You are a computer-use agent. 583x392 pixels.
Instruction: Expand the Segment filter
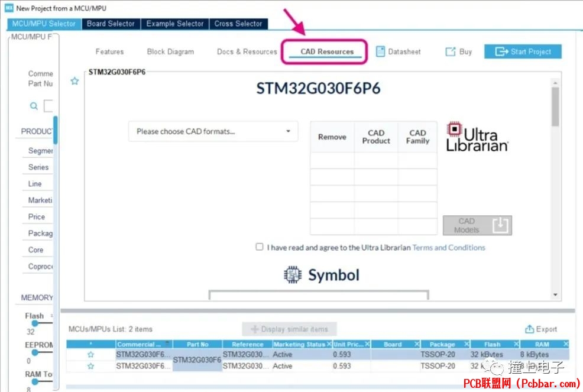[40, 151]
